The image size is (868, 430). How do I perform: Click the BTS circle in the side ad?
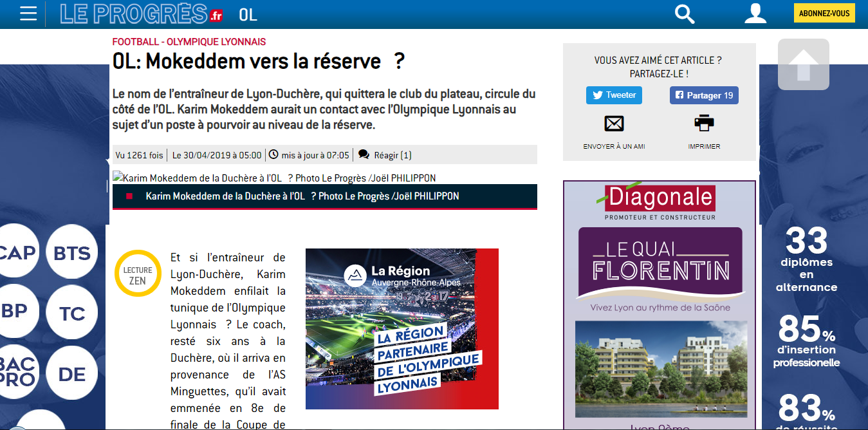pos(72,252)
